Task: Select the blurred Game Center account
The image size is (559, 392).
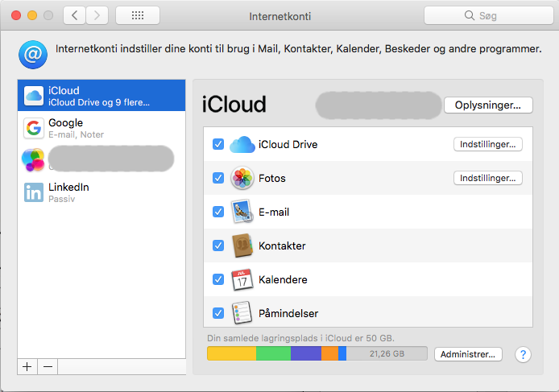Action: coord(101,160)
